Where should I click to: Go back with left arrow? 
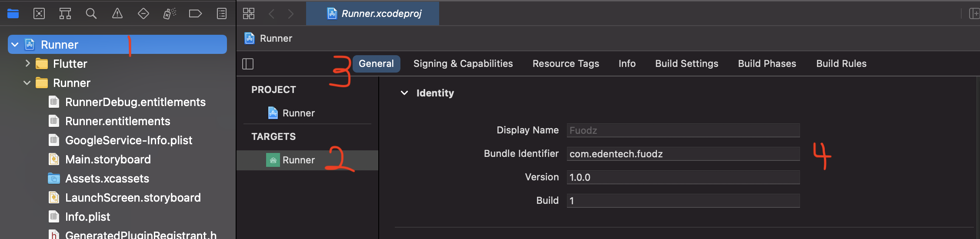272,13
